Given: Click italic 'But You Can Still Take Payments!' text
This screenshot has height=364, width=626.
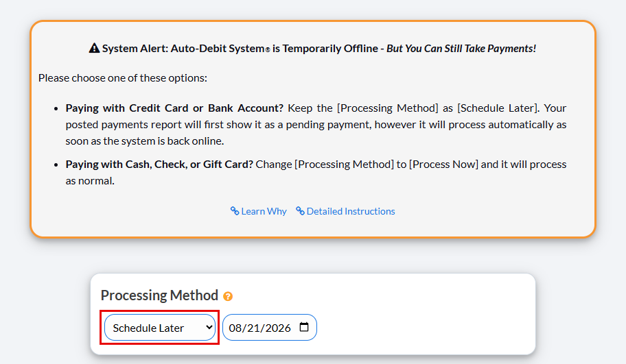Looking at the screenshot, I should [x=461, y=49].
